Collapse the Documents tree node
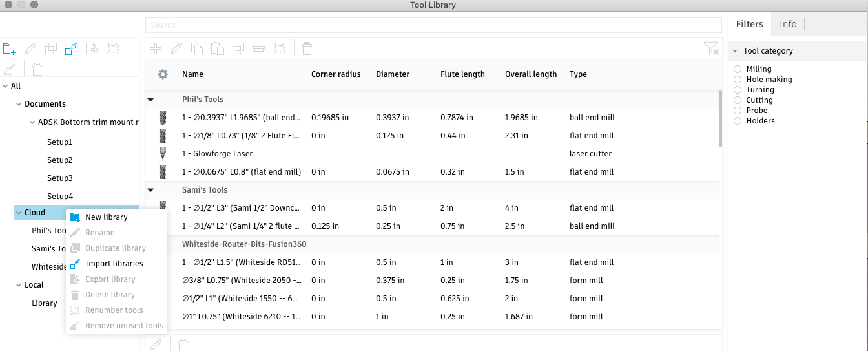 point(17,104)
